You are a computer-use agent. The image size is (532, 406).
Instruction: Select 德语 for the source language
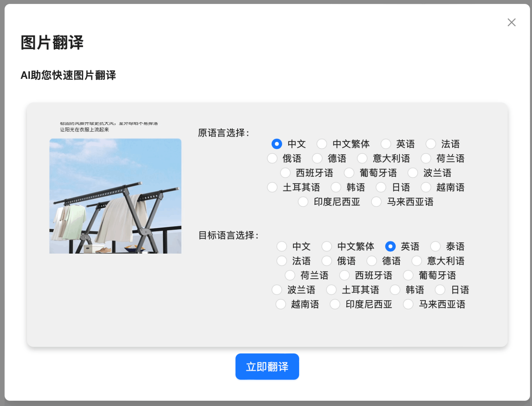click(318, 158)
